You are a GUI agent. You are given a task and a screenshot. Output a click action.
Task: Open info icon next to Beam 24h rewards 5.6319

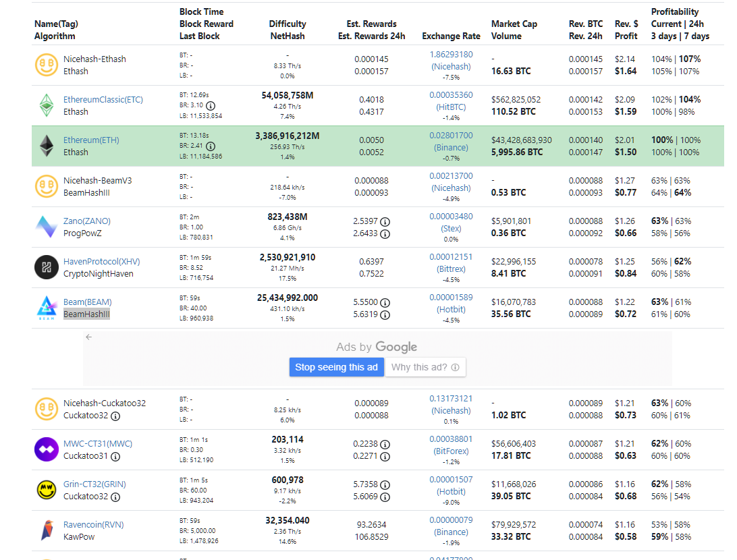385,315
